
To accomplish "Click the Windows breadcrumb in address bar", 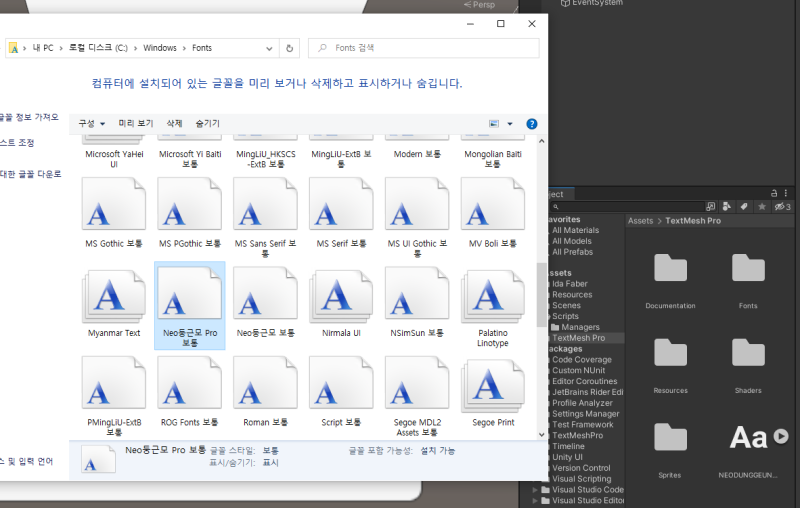I will (x=160, y=48).
